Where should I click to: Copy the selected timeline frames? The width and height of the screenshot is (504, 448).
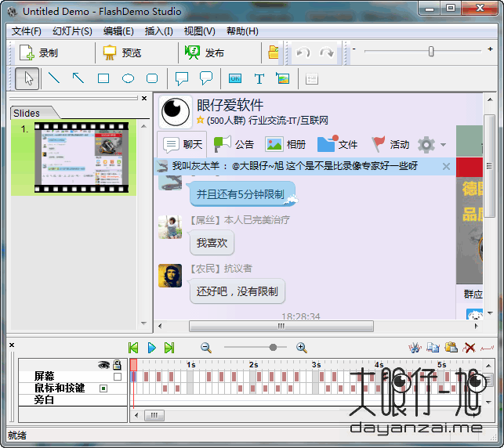click(x=433, y=348)
